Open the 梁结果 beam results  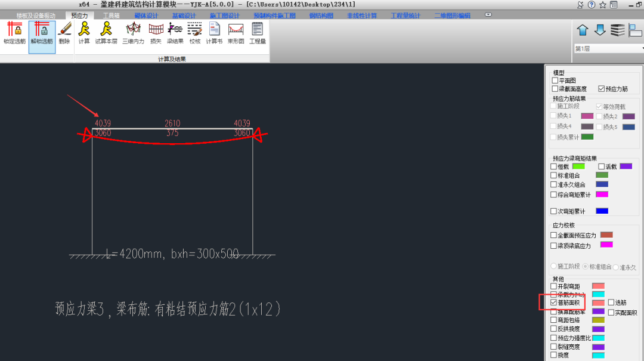tap(175, 33)
